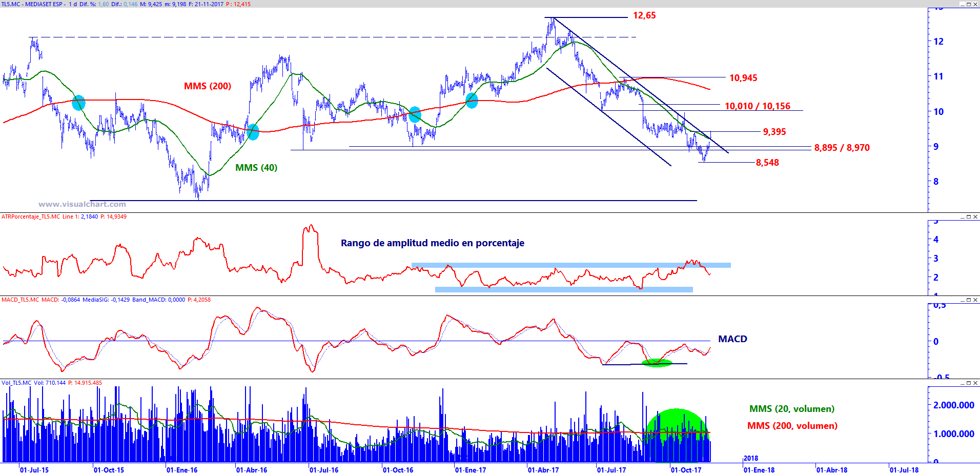Click the 01-Oct-17 date axis marker
The image size is (980, 473).
[x=686, y=469]
